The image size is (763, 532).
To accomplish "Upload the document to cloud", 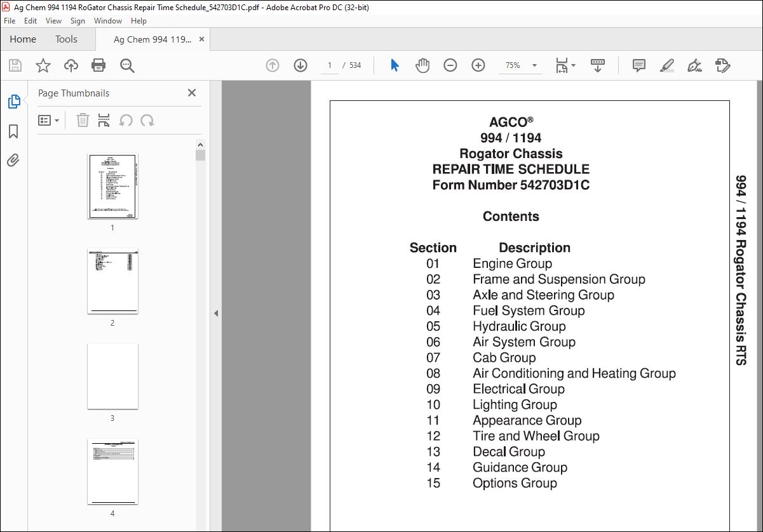I will pos(71,65).
